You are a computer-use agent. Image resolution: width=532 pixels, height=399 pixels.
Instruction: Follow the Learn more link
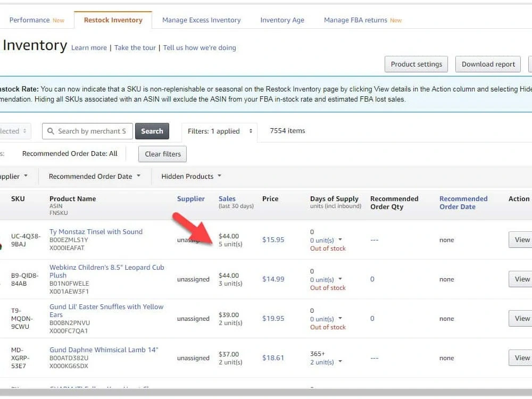(89, 48)
